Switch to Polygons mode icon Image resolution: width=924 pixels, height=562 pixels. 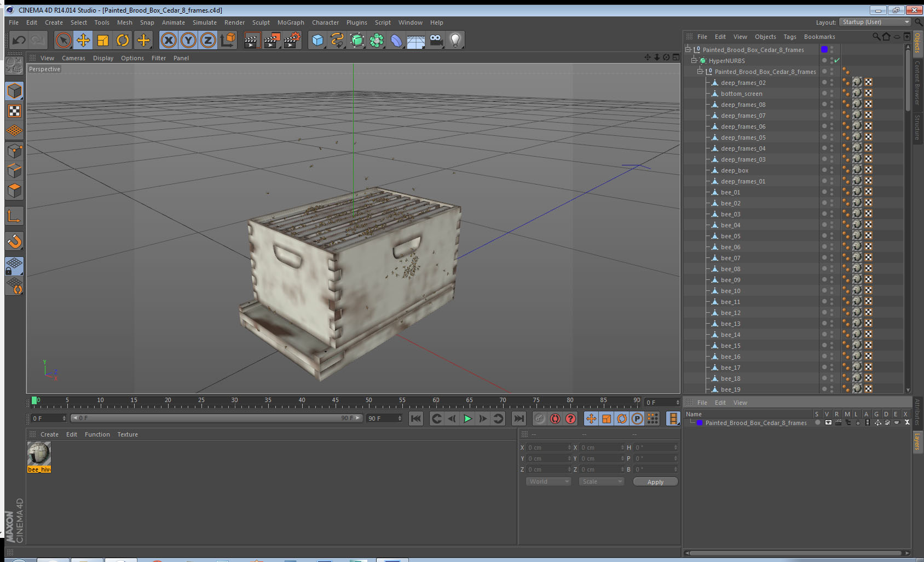click(14, 190)
